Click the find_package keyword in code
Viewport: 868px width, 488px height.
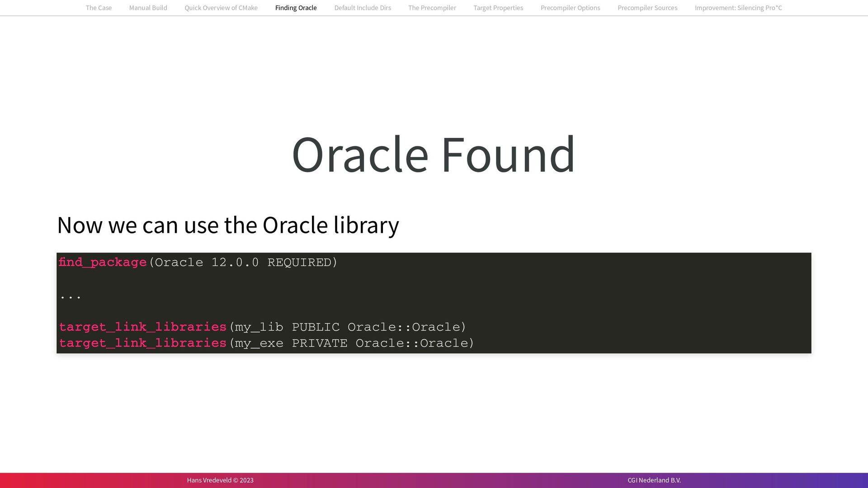(103, 262)
